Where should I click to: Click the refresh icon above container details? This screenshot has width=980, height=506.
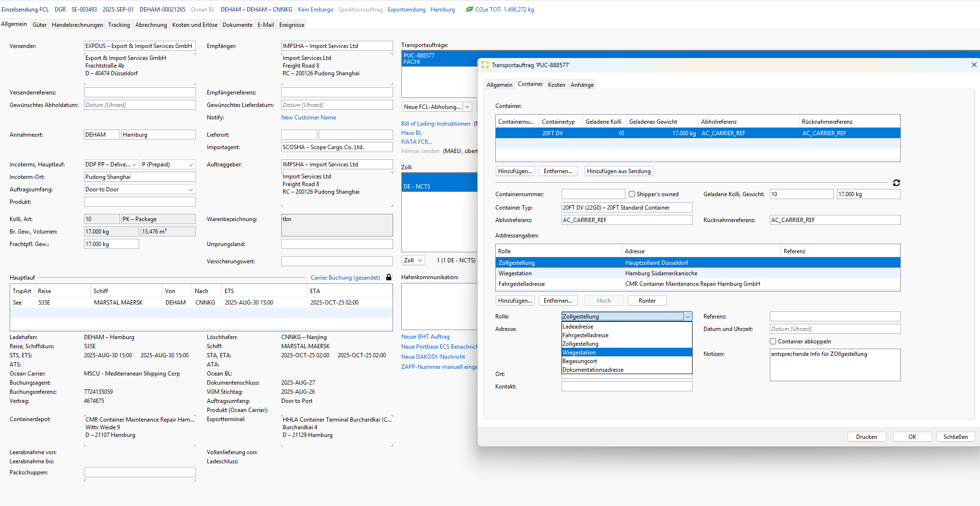(x=896, y=183)
